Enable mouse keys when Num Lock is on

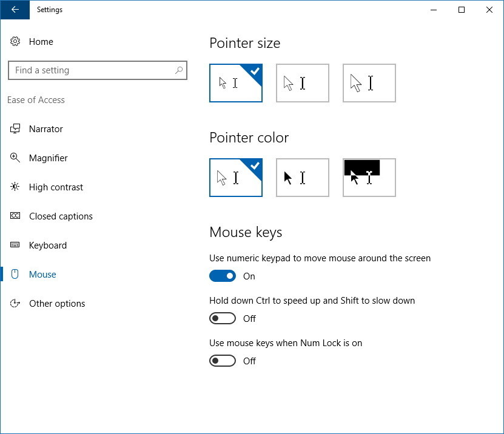[223, 361]
